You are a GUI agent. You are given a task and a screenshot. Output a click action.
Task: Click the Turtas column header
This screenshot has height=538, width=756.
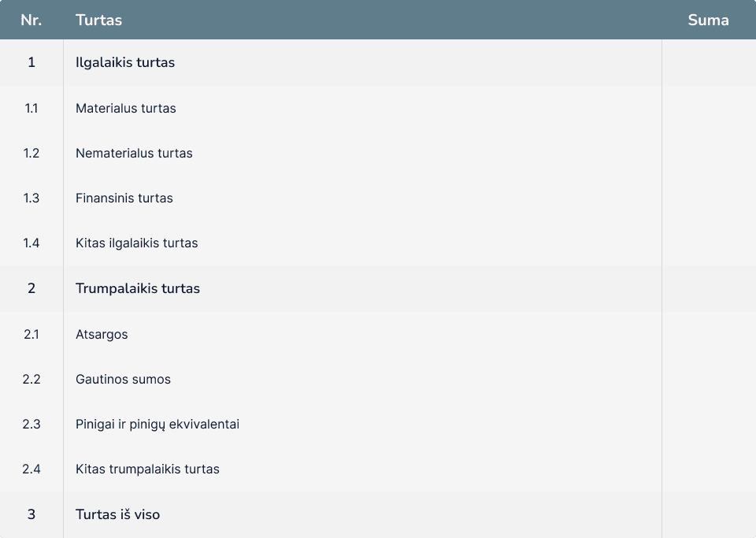pyautogui.click(x=362, y=20)
